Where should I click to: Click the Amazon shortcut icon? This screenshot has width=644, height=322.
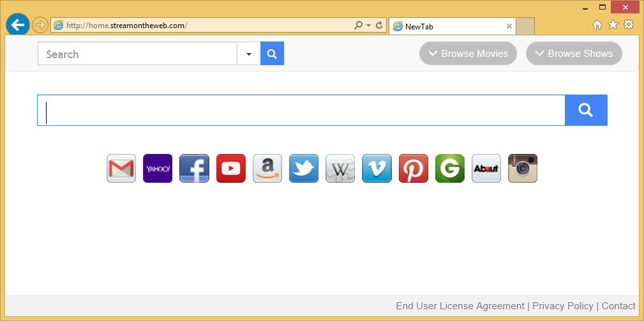pos(267,169)
